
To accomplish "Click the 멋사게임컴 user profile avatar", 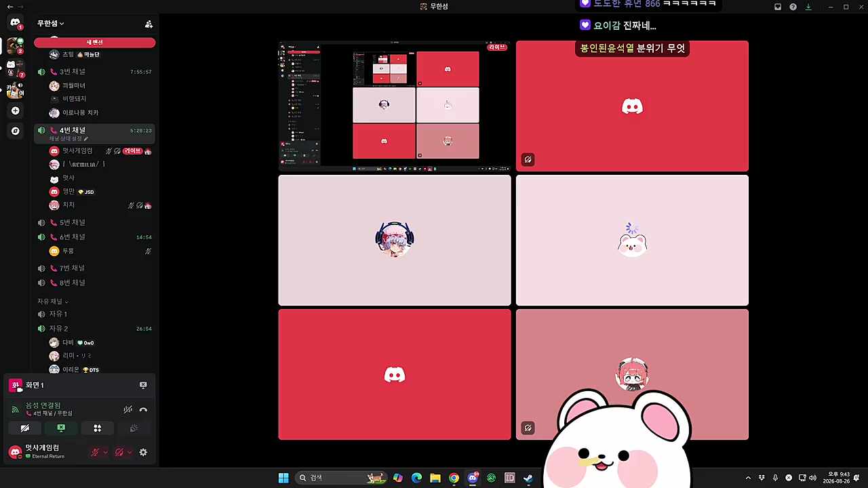I will pos(15,452).
